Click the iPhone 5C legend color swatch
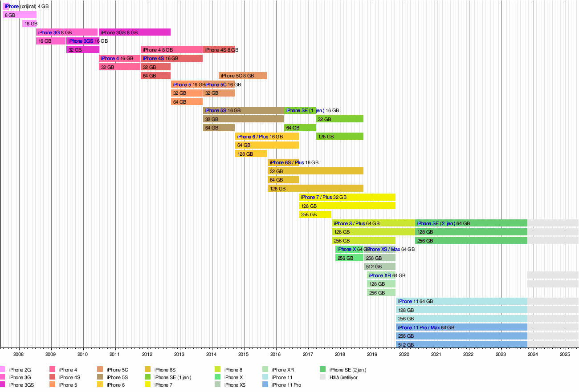This screenshot has width=579, height=392. click(x=100, y=370)
